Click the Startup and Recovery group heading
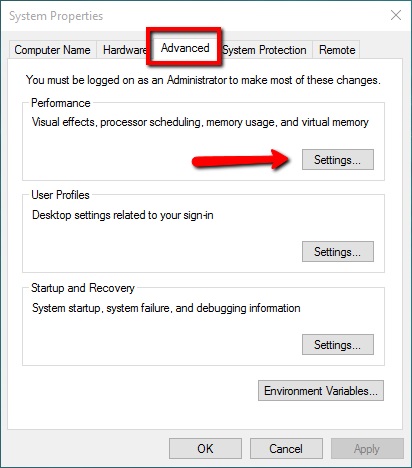The image size is (412, 468). [x=83, y=288]
